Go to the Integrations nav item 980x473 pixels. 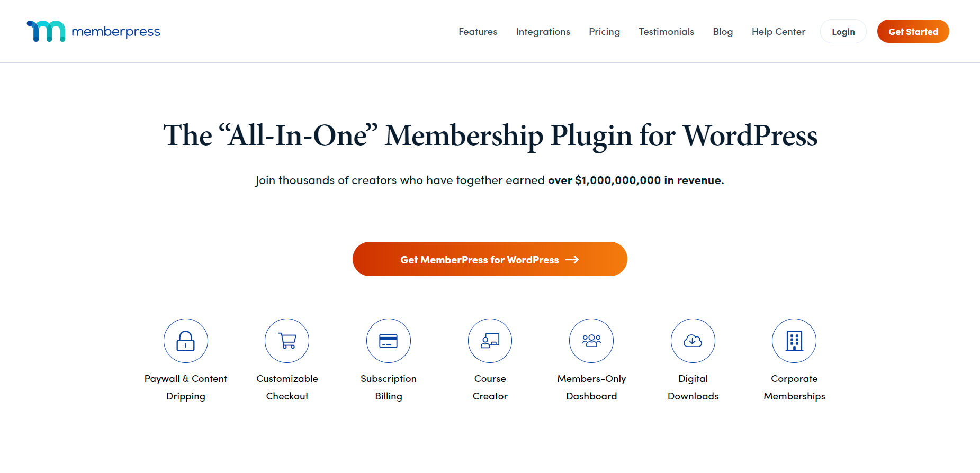(x=543, y=32)
